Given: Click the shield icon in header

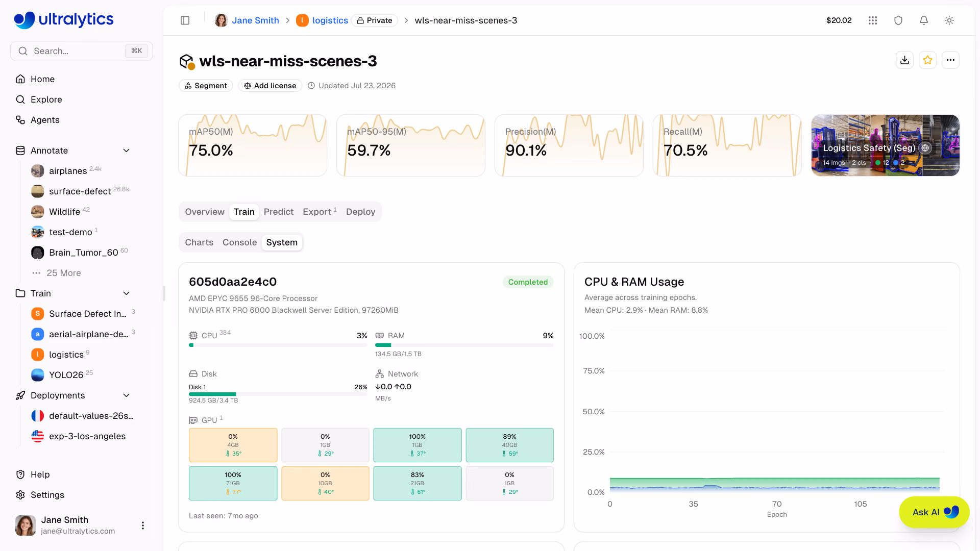Looking at the screenshot, I should tap(898, 20).
